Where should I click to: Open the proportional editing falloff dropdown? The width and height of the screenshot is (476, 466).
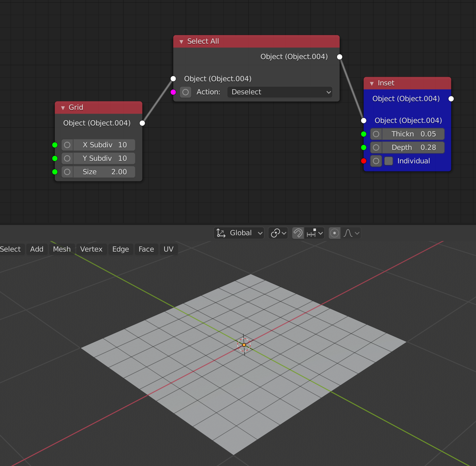(x=351, y=233)
